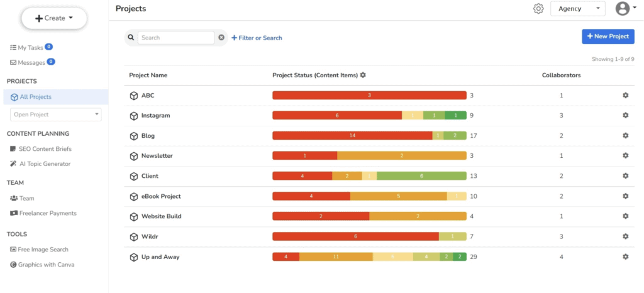Click the cube icon beside the Newsletter project
Screen dimensions: 644x293
point(133,156)
